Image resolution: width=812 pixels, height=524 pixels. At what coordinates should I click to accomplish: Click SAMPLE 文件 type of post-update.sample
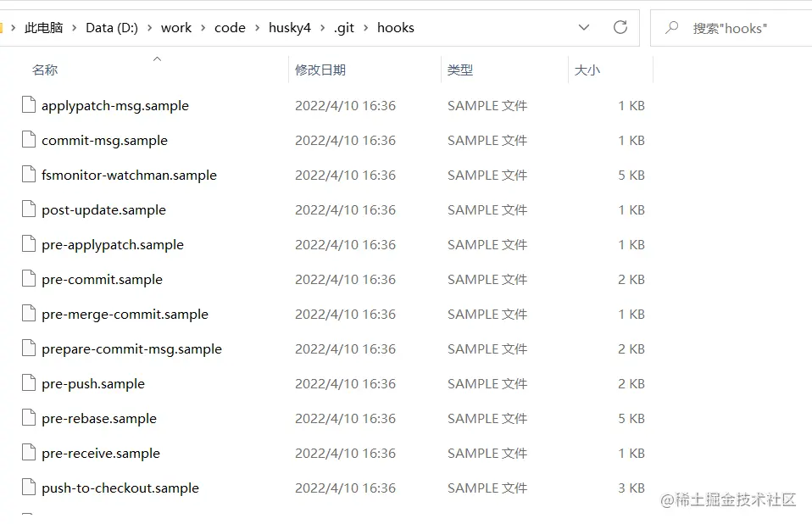[487, 209]
